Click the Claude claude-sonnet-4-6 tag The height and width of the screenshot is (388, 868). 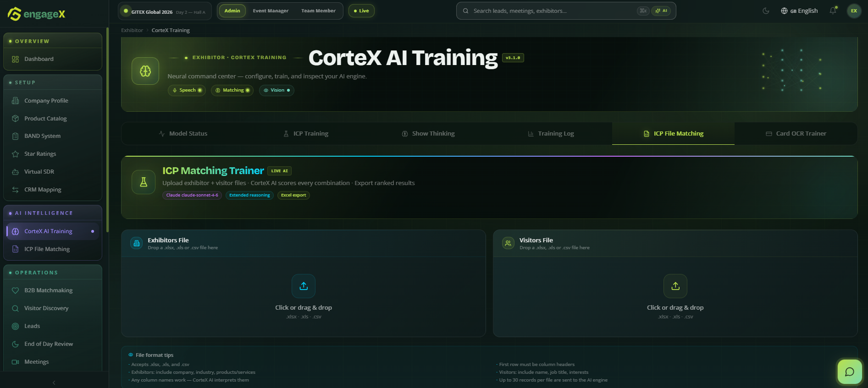pyautogui.click(x=192, y=195)
